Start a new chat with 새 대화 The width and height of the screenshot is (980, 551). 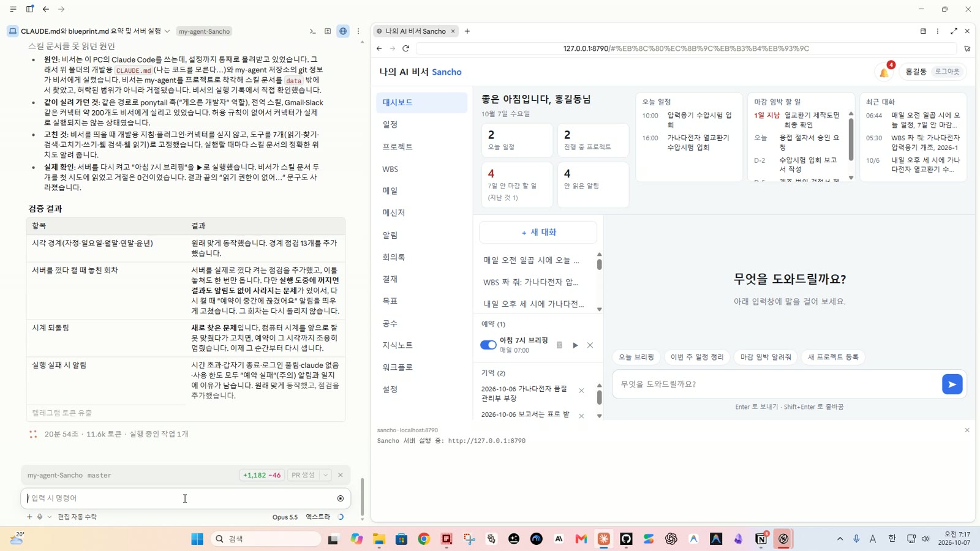click(538, 233)
